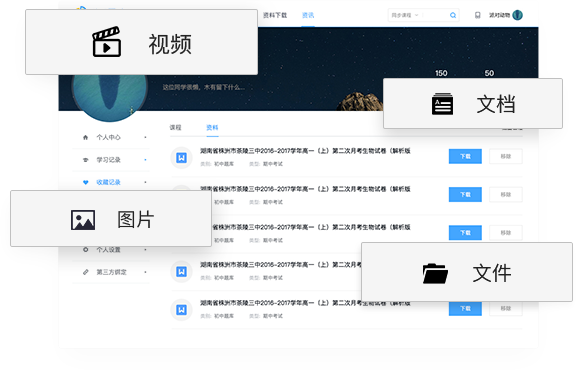
Task: Click the link icon beside 第三方绑定
Action: [x=86, y=272]
